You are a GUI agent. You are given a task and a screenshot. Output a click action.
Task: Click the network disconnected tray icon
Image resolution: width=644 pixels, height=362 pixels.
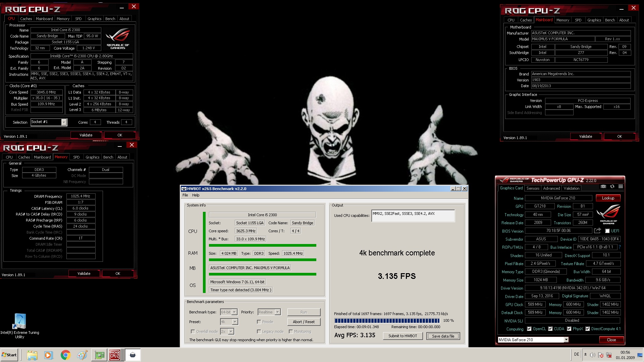click(x=608, y=355)
